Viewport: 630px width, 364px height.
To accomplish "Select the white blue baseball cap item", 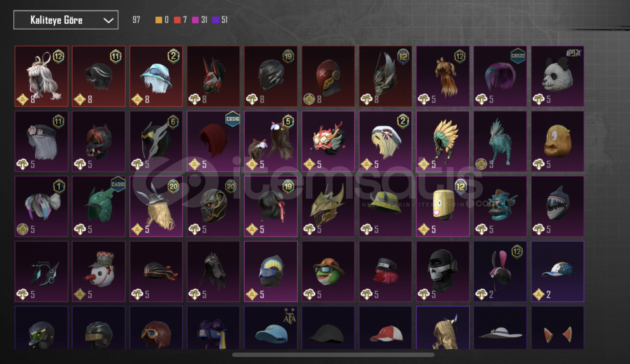I will pyautogui.click(x=557, y=271).
